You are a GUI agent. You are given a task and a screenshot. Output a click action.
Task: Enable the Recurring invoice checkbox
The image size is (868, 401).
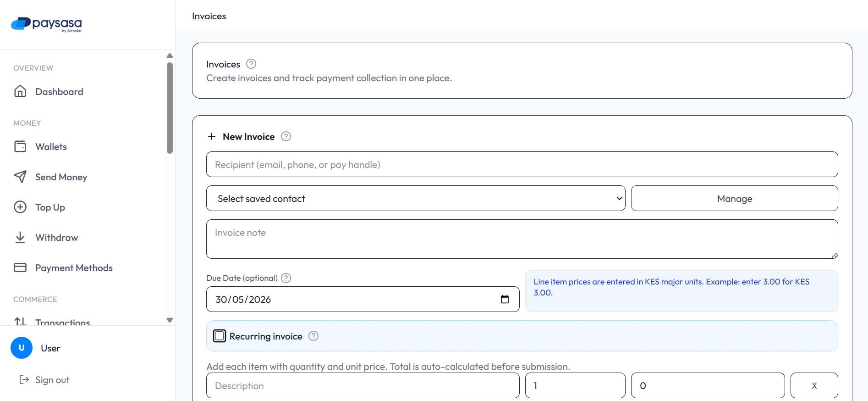(x=220, y=336)
